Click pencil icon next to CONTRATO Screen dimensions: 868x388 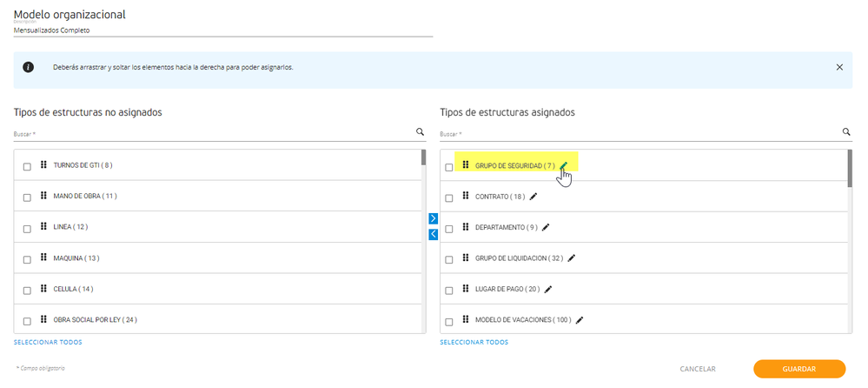[x=533, y=197]
